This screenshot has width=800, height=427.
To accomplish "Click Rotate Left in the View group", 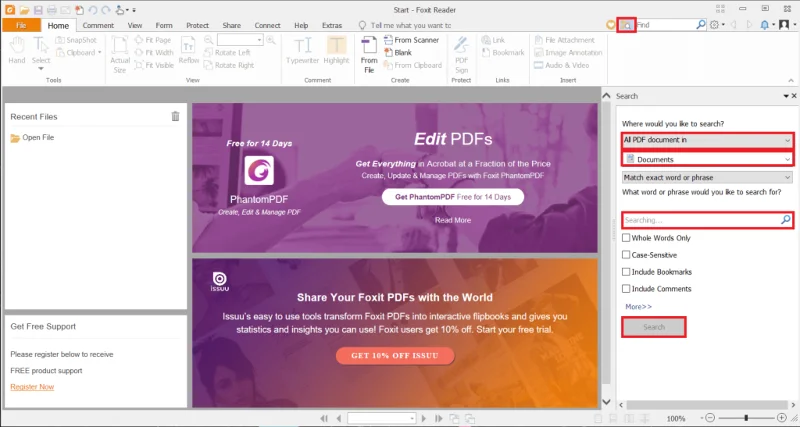I will click(227, 53).
